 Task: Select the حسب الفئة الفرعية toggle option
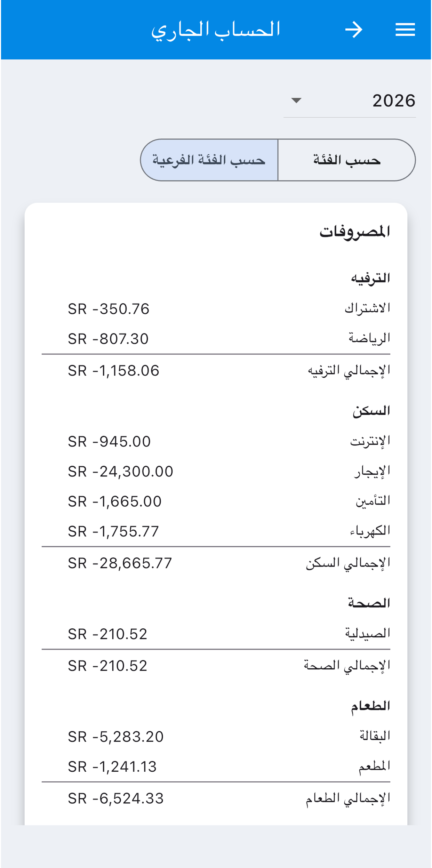(209, 160)
